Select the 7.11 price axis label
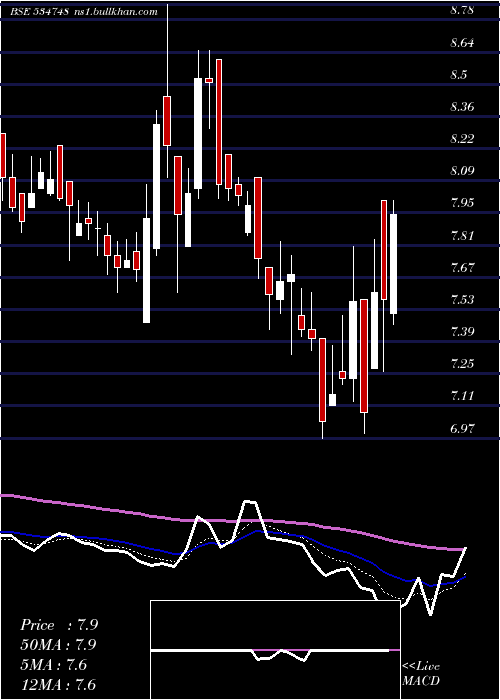 coord(462,396)
